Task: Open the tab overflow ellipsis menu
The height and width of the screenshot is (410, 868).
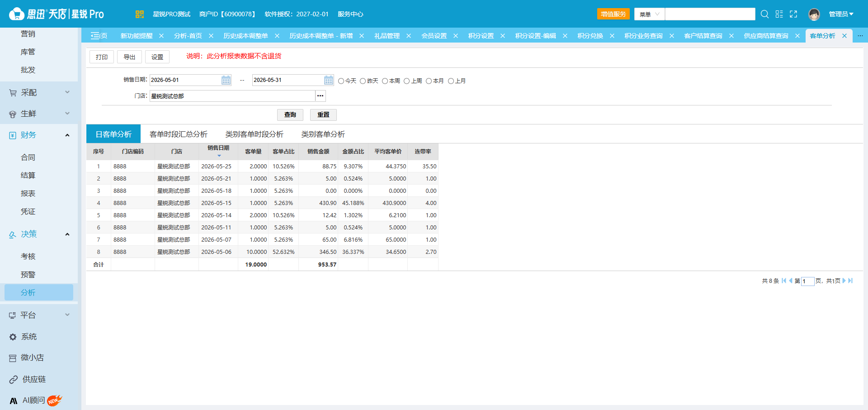Action: [x=860, y=35]
